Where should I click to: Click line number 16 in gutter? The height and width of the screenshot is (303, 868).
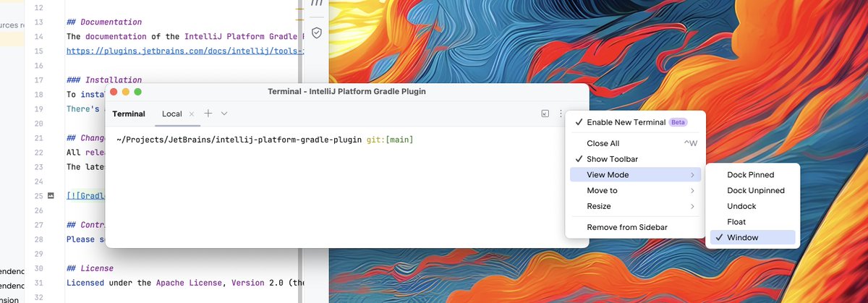click(39, 66)
